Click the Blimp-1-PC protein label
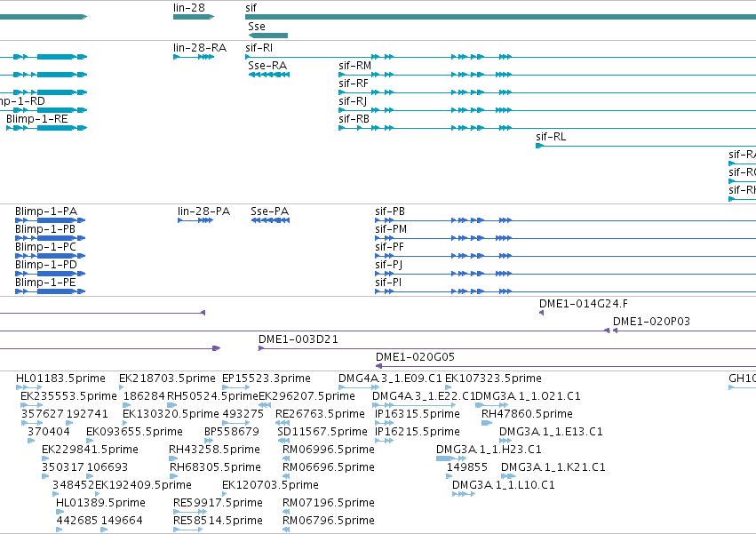756x534 pixels. (45, 247)
